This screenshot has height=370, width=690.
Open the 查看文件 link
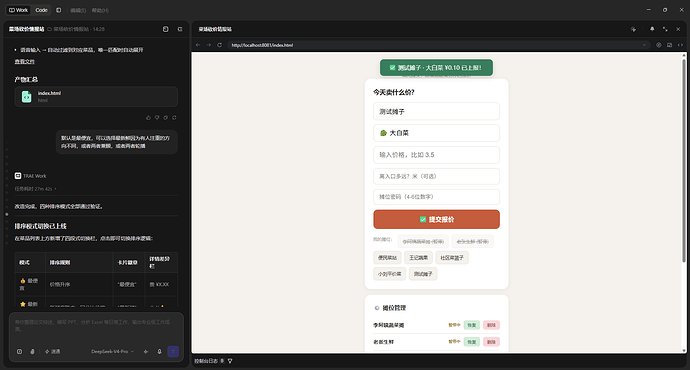(x=24, y=62)
